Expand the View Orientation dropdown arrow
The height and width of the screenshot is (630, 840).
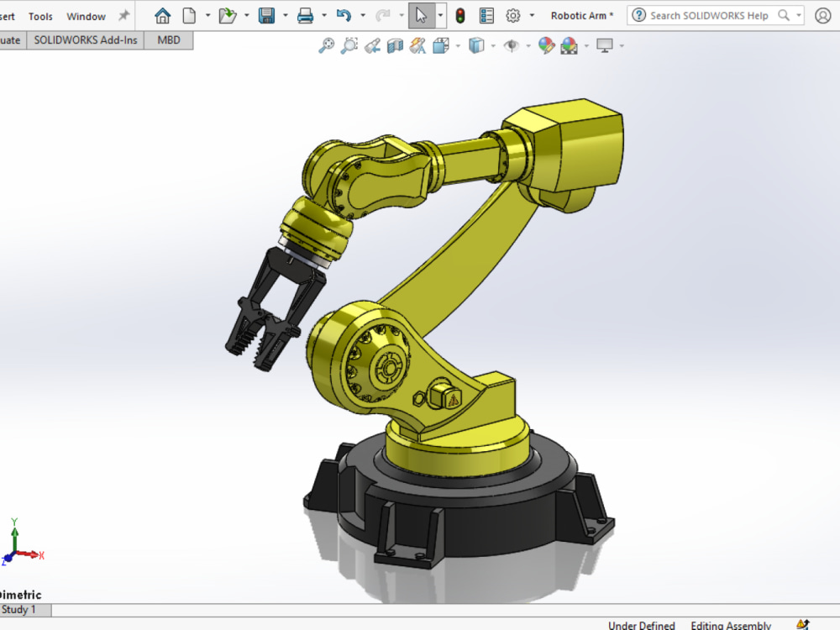coord(458,46)
